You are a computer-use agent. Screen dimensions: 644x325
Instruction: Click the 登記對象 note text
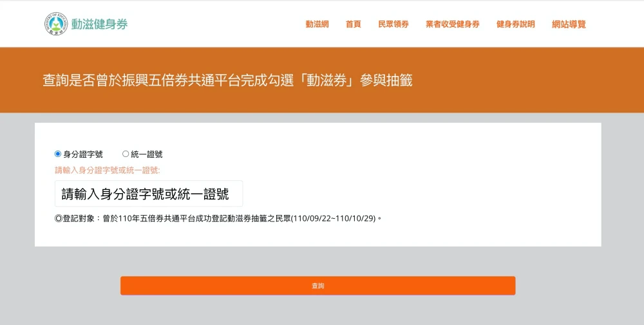pos(218,218)
